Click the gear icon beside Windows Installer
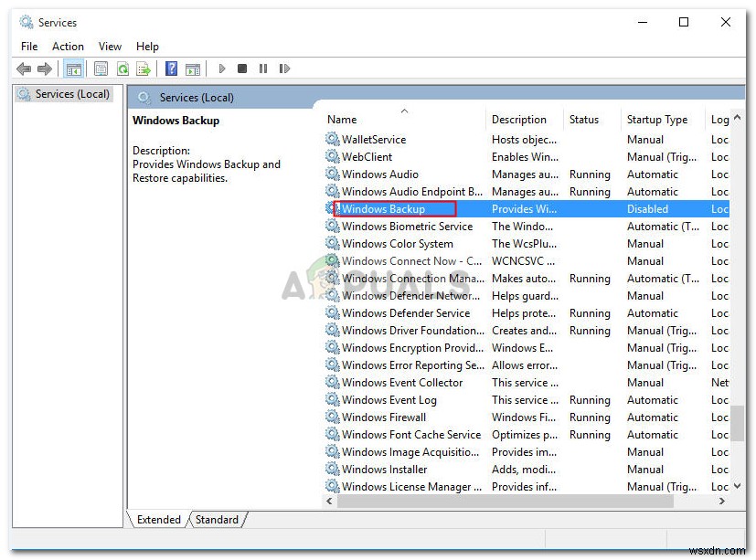The height and width of the screenshot is (560, 756). (x=332, y=469)
